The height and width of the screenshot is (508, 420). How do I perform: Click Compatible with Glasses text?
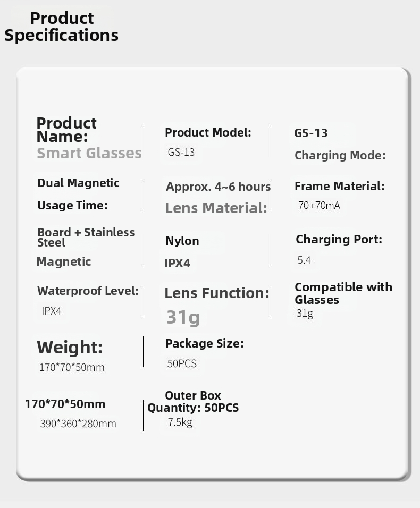click(x=343, y=293)
